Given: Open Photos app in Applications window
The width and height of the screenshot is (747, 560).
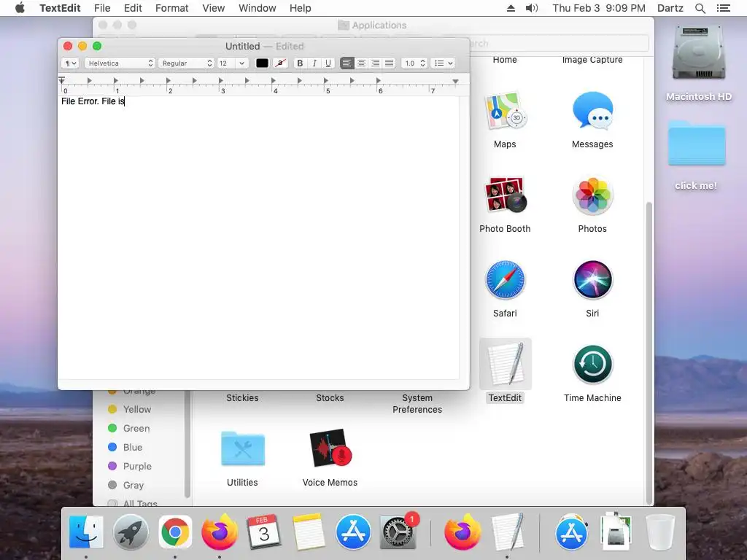Looking at the screenshot, I should coord(592,195).
